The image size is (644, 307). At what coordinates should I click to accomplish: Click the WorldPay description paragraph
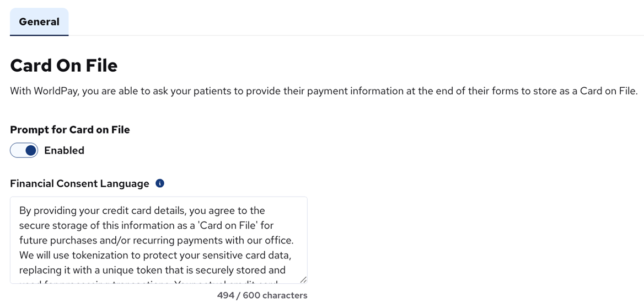(x=324, y=91)
